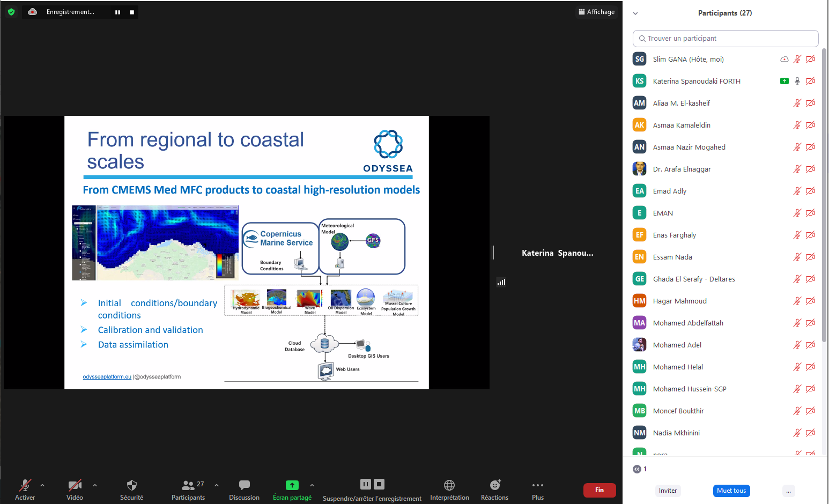Click Mohamed Adel profile photo
829x504 pixels.
pyautogui.click(x=640, y=345)
